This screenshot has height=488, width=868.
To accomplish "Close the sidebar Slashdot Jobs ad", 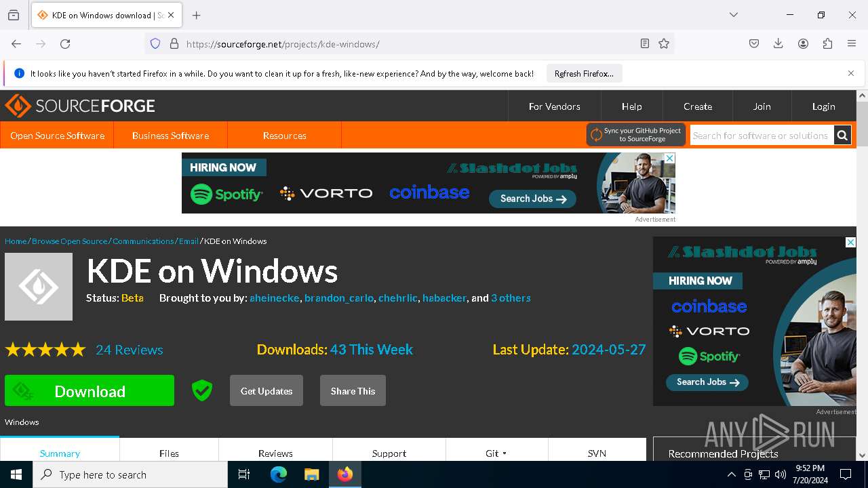I will pyautogui.click(x=850, y=242).
